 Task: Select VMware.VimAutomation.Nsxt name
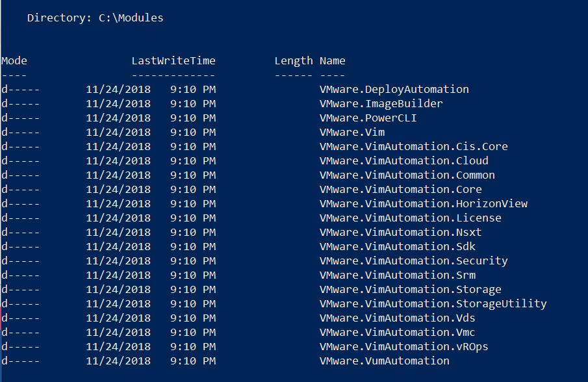(400, 232)
